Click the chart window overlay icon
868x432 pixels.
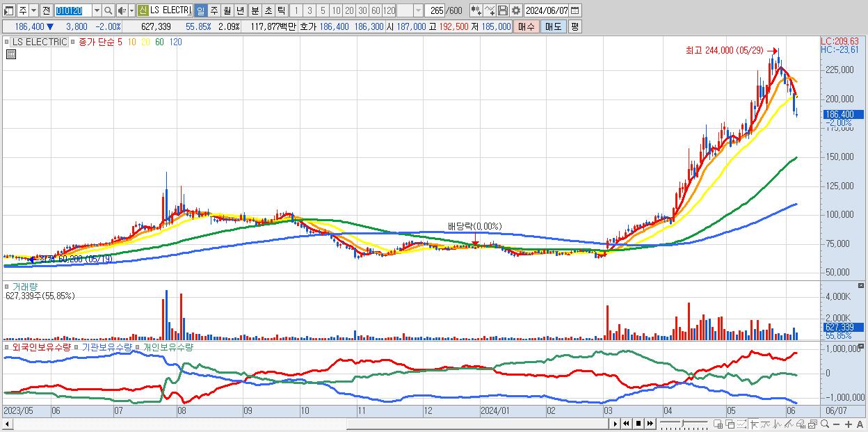point(812,424)
